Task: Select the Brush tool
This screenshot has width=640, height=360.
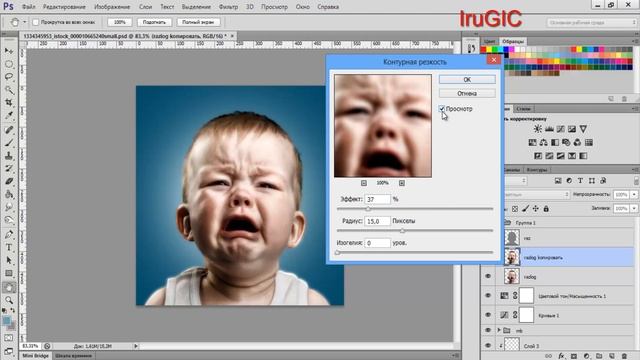Action: (x=9, y=143)
